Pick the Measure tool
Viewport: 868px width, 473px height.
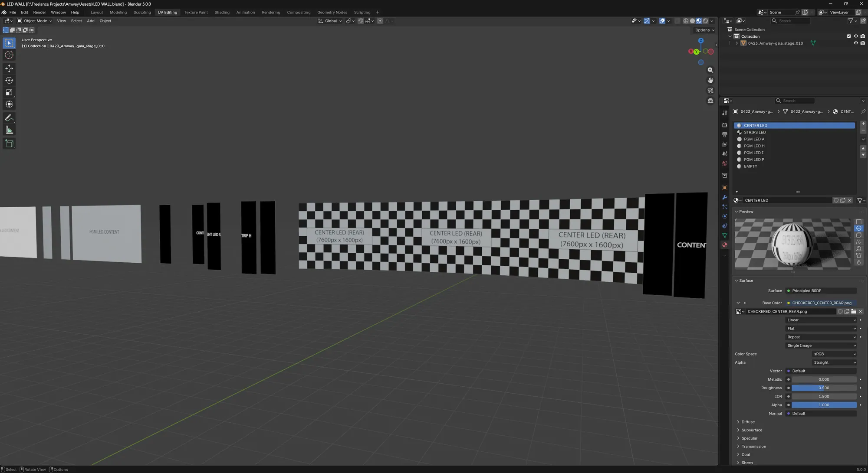coord(9,130)
